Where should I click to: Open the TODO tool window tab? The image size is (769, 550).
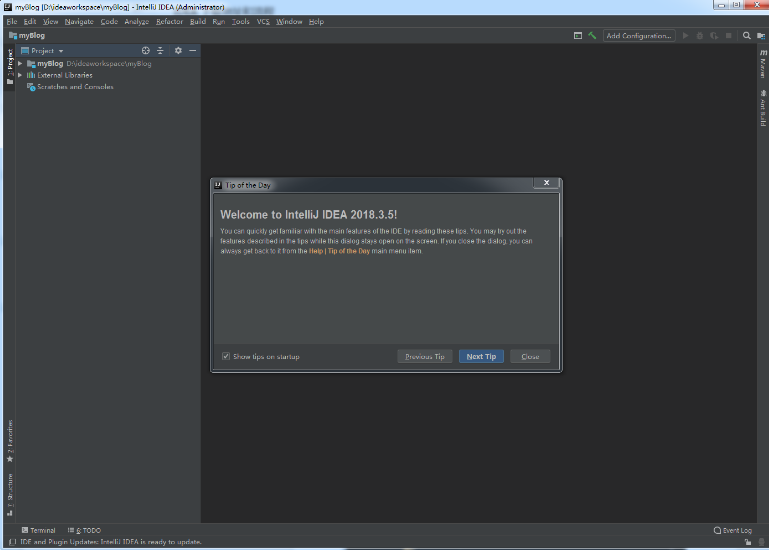(x=84, y=530)
